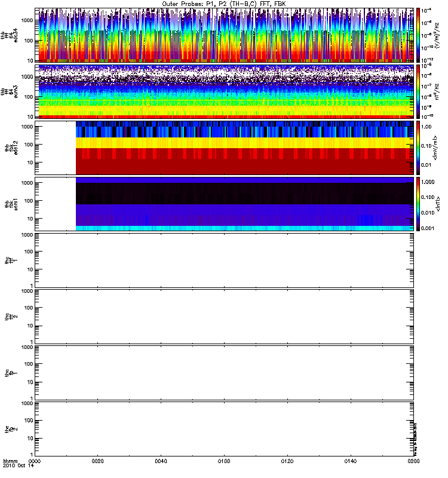This screenshot has height=478, width=448.
Task: Click the 'thb fbk scm1' y-axis label
Action: (x=11, y=204)
